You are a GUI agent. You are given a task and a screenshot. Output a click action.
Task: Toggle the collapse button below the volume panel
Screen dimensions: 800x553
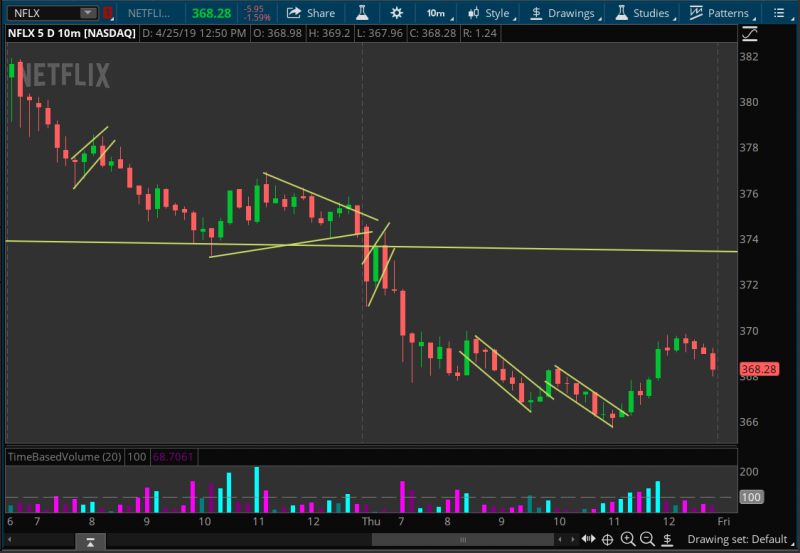tap(90, 541)
